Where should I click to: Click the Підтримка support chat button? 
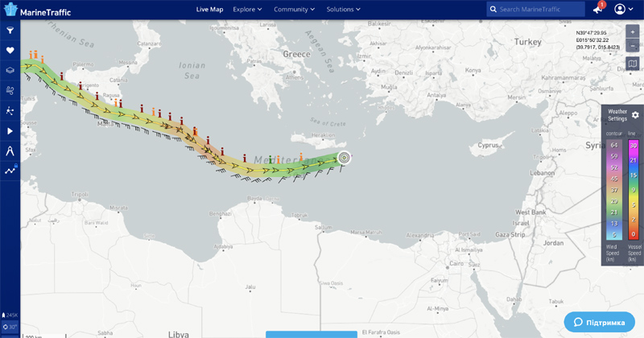[x=600, y=322]
